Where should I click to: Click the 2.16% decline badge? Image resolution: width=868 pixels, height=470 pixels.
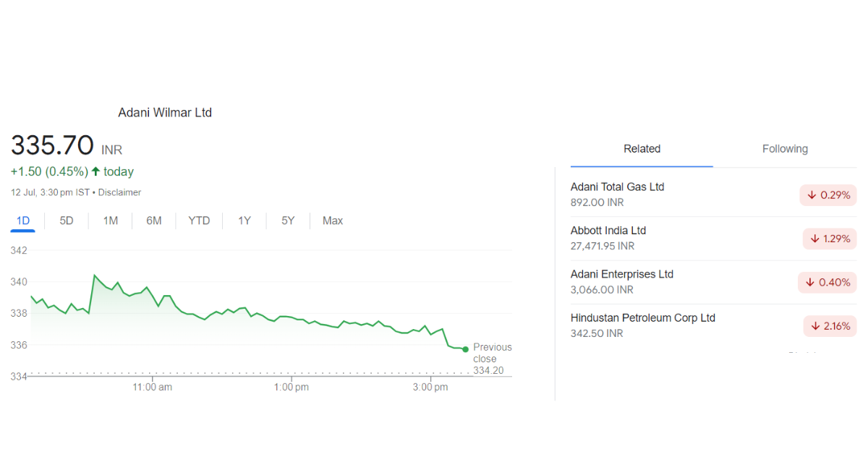[x=830, y=326]
